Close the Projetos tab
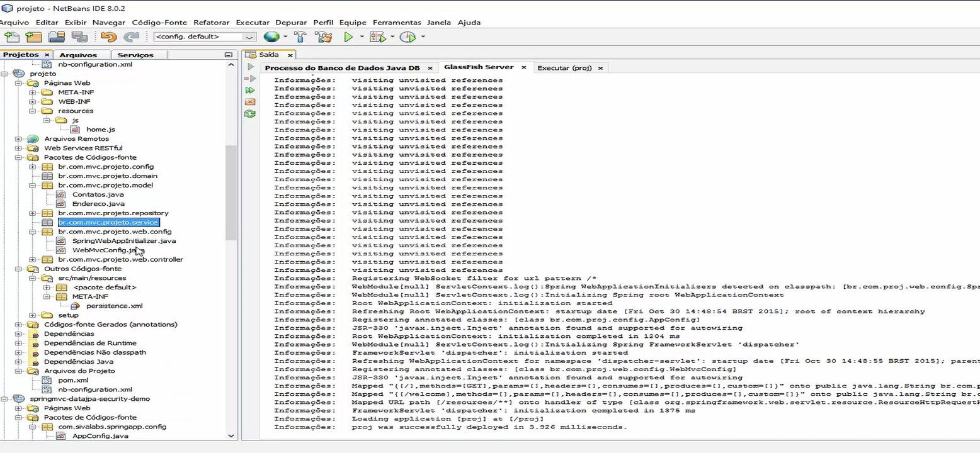Screen dimensions: 980x453 (x=47, y=55)
